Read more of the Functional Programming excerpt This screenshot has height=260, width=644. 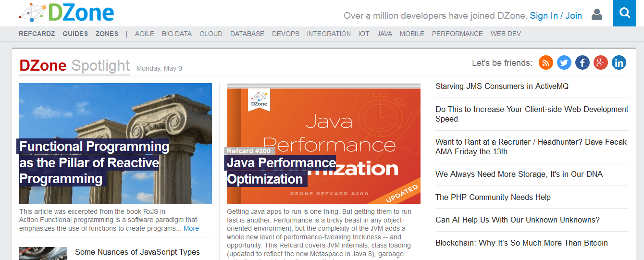(x=191, y=228)
